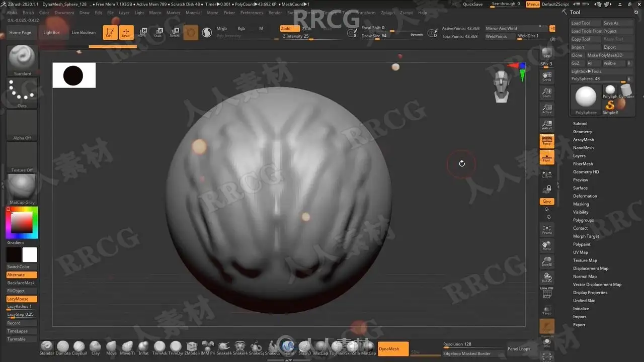Viewport: 644px width, 362px height.
Task: Open Live Boolean
Action: pos(84,33)
